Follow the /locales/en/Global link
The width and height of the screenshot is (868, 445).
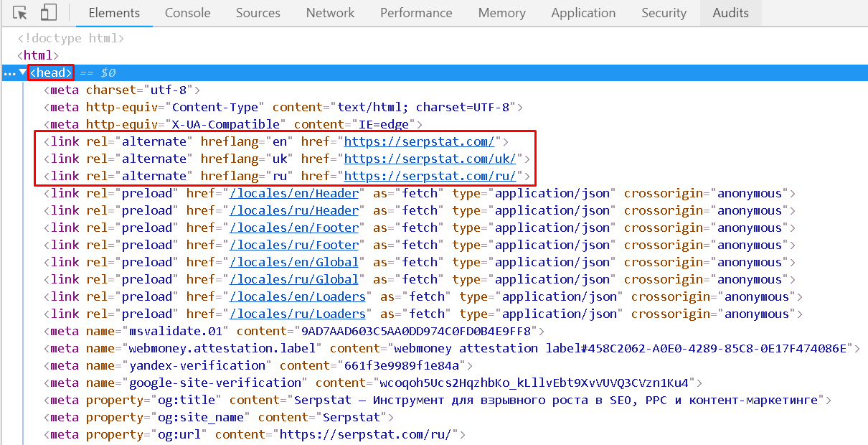(294, 262)
